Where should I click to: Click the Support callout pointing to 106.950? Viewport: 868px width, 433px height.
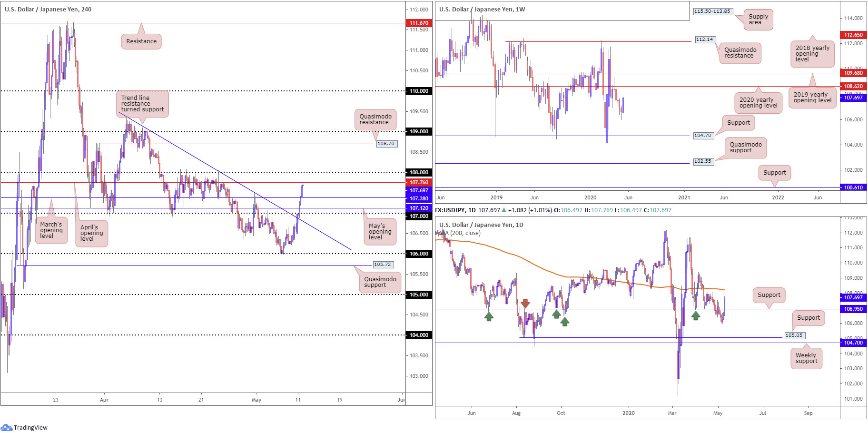(769, 295)
